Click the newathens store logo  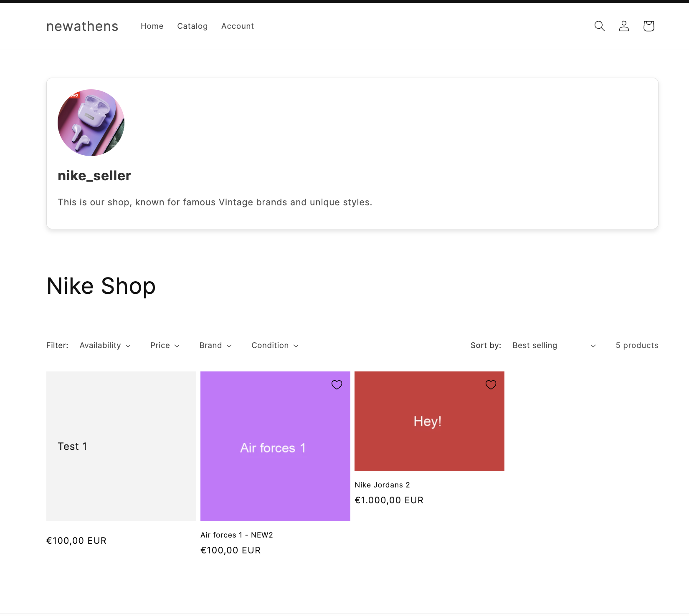click(82, 26)
